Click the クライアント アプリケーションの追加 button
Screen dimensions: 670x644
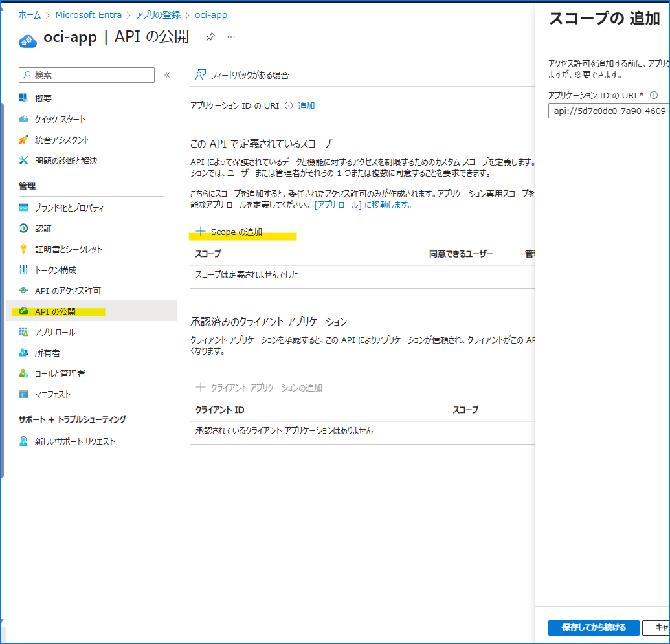(258, 388)
